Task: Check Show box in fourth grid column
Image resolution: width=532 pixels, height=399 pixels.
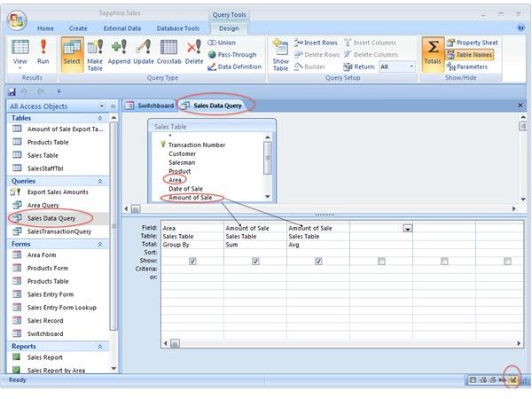Action: click(381, 261)
